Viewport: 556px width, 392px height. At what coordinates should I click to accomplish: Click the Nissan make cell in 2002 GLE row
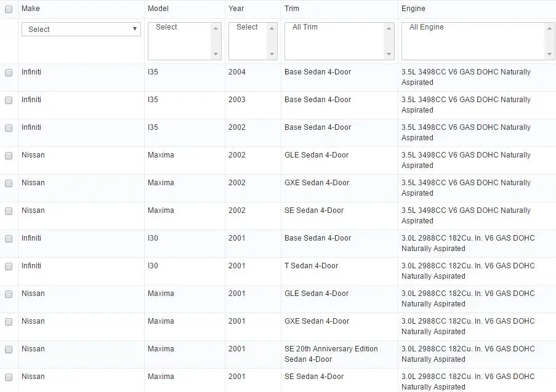[33, 155]
